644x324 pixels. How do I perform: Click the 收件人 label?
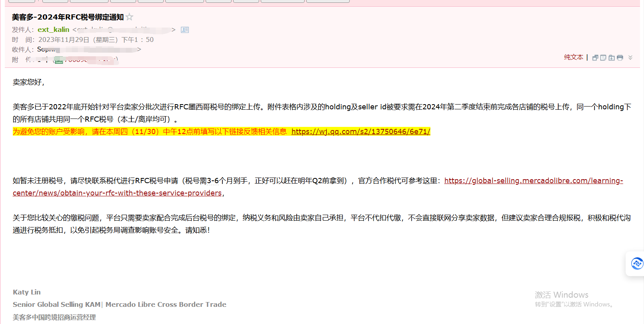(x=22, y=49)
